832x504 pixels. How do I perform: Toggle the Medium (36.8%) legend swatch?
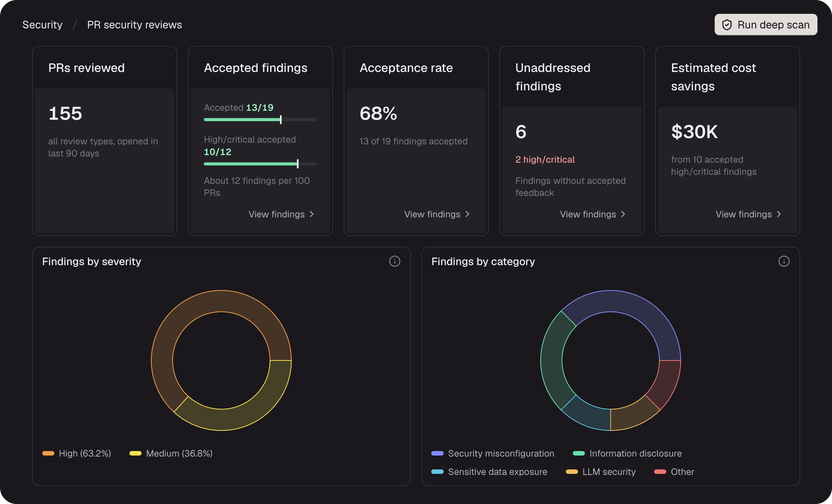[135, 453]
